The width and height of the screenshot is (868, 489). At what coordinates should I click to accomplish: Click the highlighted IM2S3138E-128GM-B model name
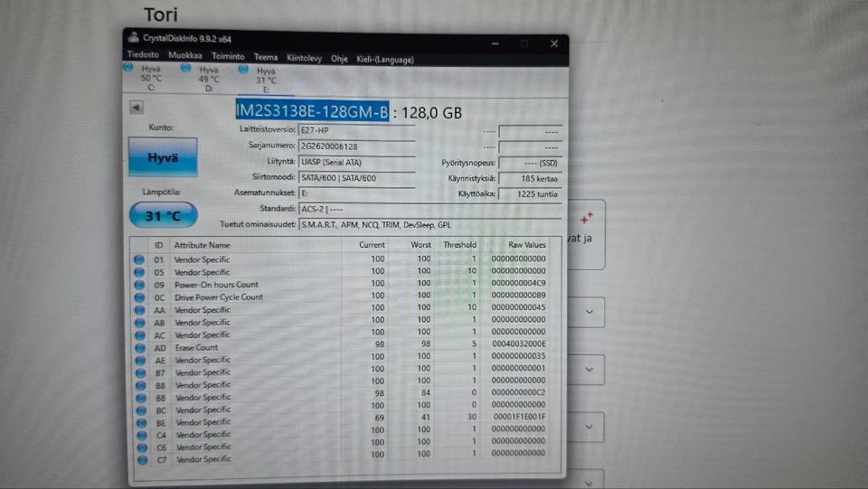pos(312,111)
